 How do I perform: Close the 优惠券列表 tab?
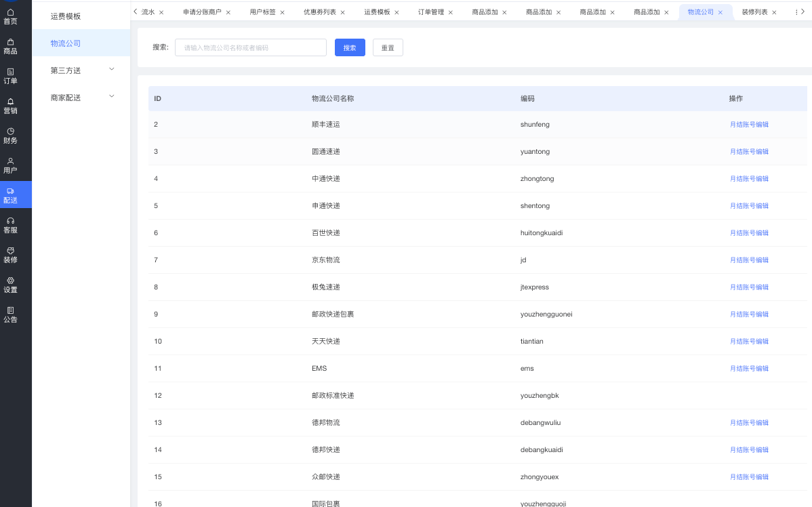tap(343, 12)
